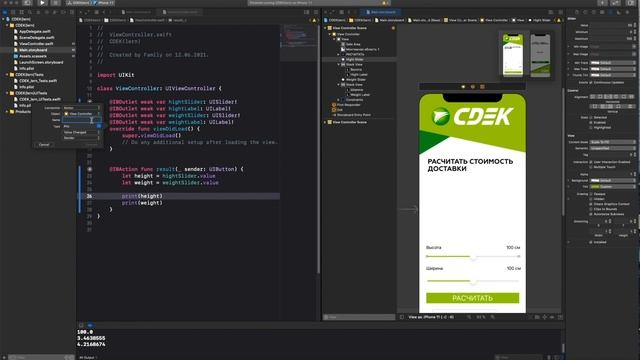Toggle the Enabled state checkbox
The height and width of the screenshot is (360, 640).
[x=591, y=122]
